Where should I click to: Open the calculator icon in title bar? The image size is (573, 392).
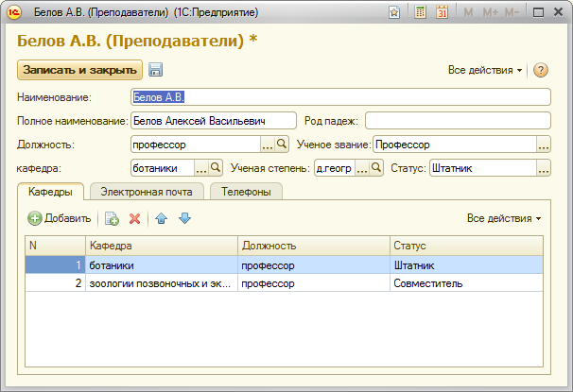[x=420, y=12]
